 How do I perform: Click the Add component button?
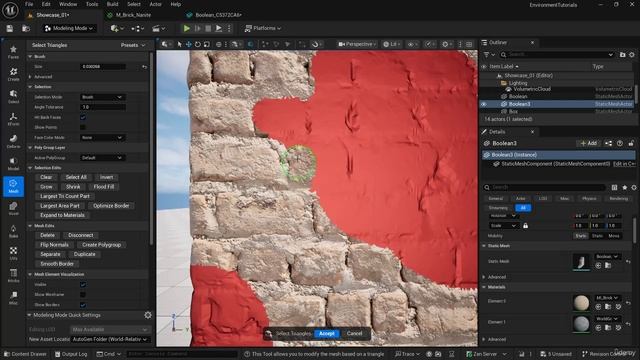point(589,143)
